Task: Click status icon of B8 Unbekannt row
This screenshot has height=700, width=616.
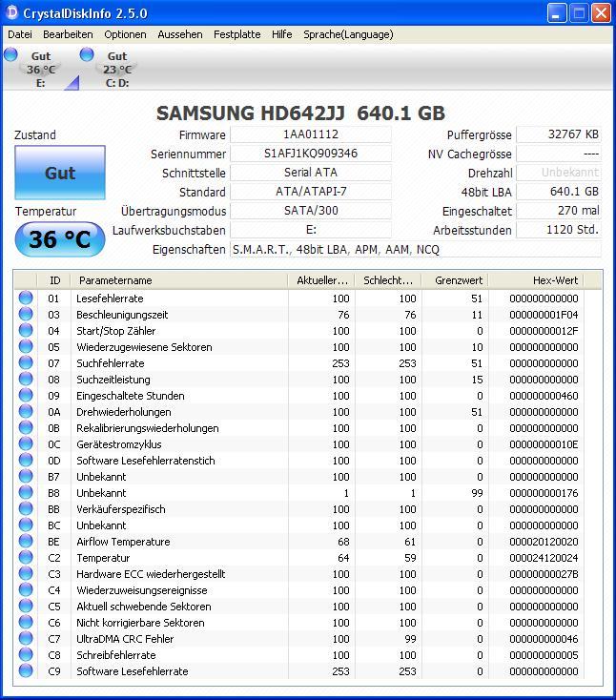Action: 26,492
